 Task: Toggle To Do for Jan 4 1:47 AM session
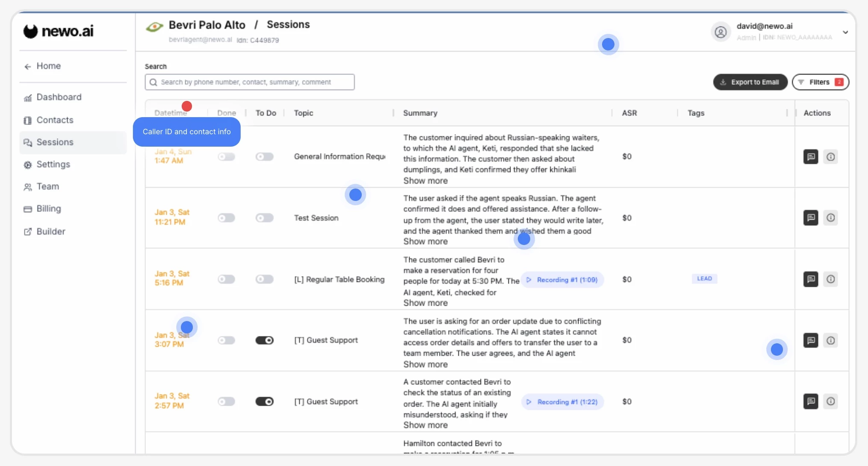click(x=265, y=157)
